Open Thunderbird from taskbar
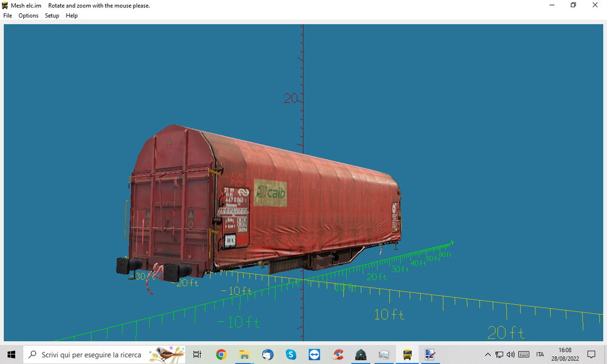607x364 pixels. click(x=268, y=354)
